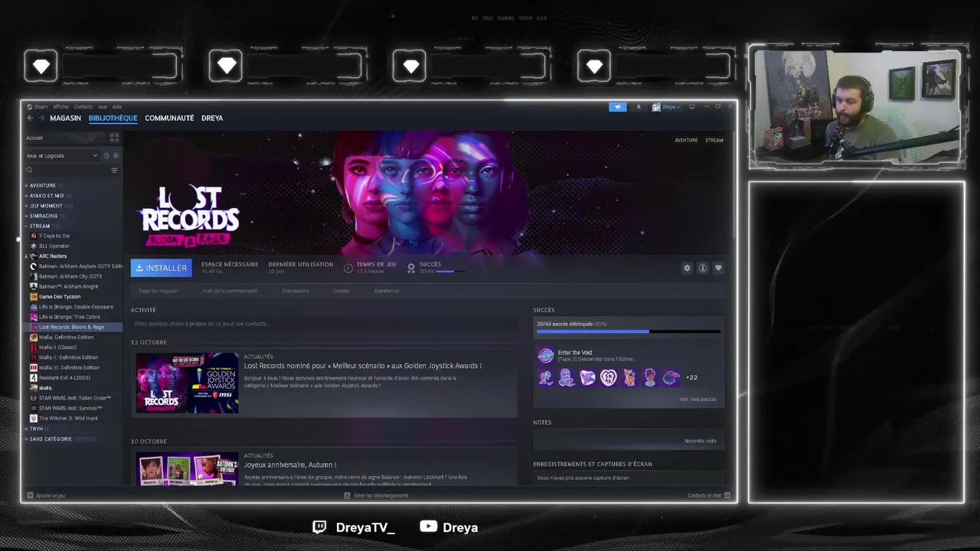Open the Assistance link
Viewport: 980px width, 551px height.
click(386, 291)
